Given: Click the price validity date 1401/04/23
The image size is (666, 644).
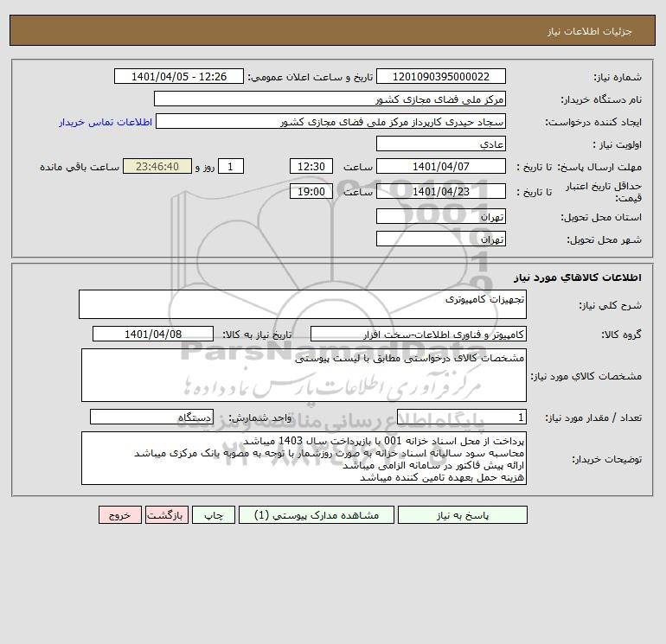Looking at the screenshot, I should click(x=441, y=191).
